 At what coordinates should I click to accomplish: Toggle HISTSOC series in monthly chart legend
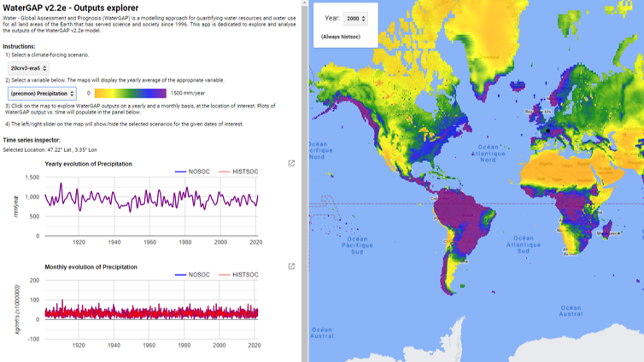[238, 275]
